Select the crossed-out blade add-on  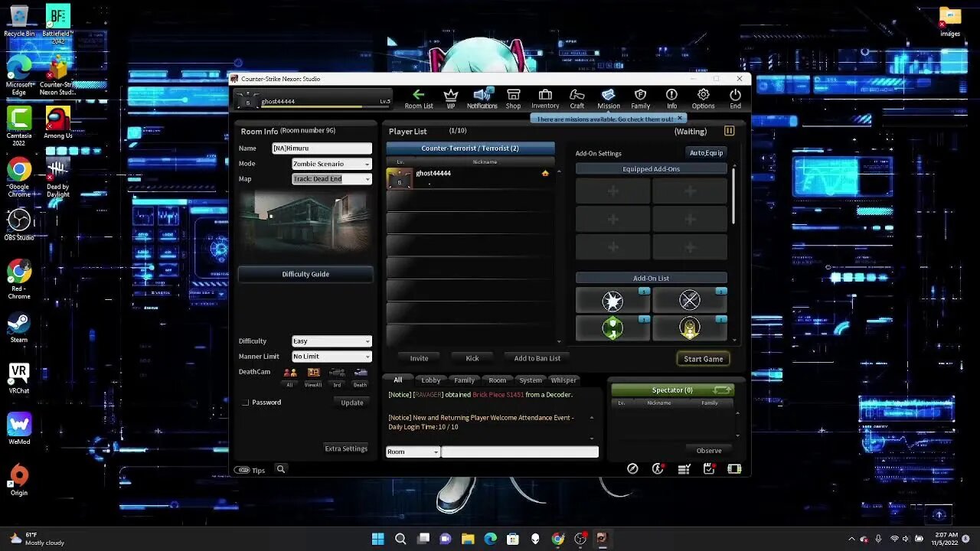click(690, 301)
